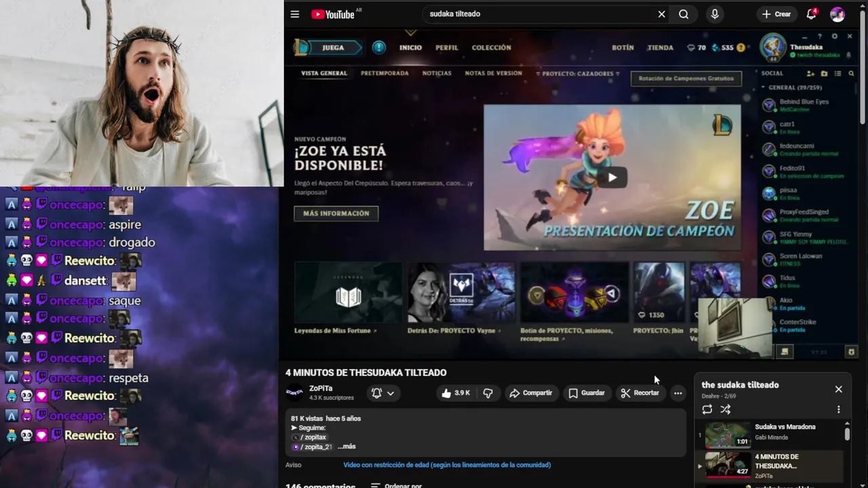This screenshot has width=868, height=488.
Task: Clear the search text with the X
Action: (661, 14)
